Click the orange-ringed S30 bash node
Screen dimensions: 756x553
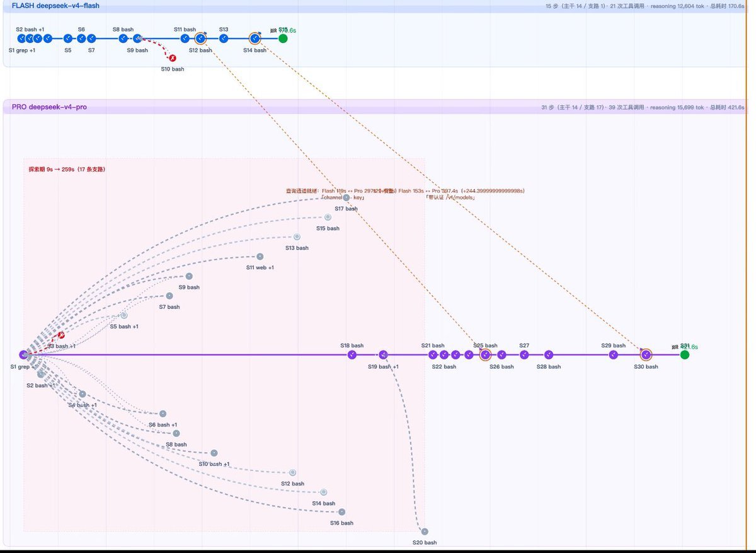[646, 355]
